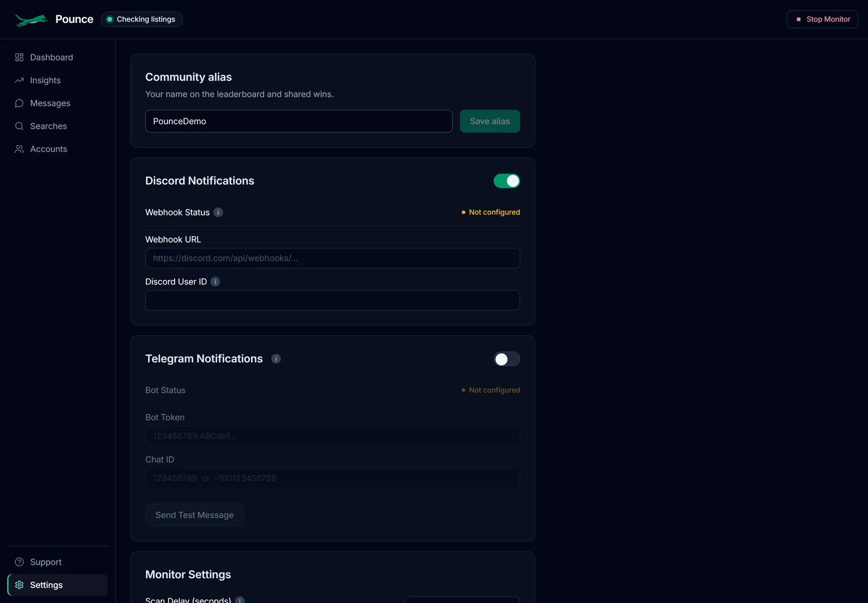
Task: Click Send Test Message button
Action: (195, 515)
